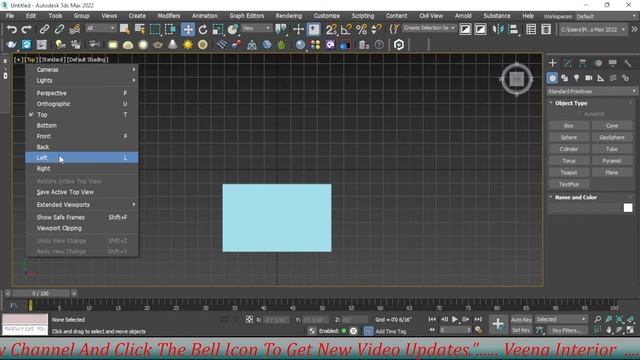640x360 pixels.
Task: Click the cone icon in lower toolbar
Action: pos(173,44)
